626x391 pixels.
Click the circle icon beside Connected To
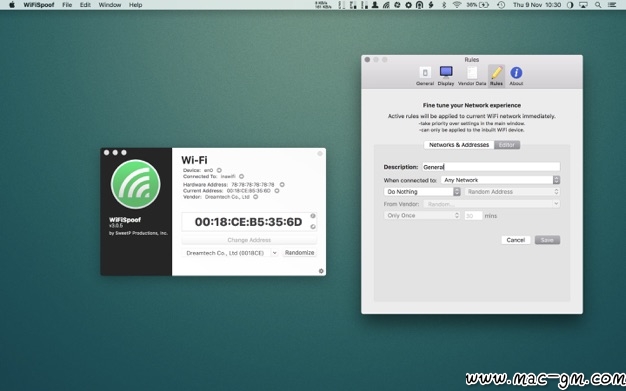click(242, 176)
